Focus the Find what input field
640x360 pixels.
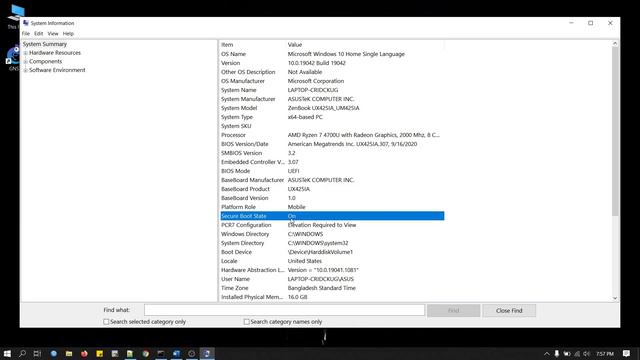(284, 310)
